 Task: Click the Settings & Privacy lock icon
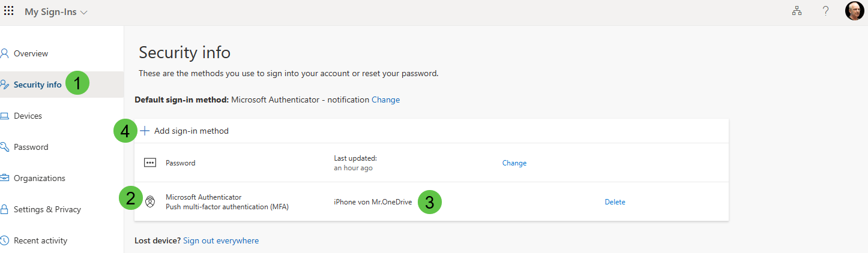coord(5,209)
